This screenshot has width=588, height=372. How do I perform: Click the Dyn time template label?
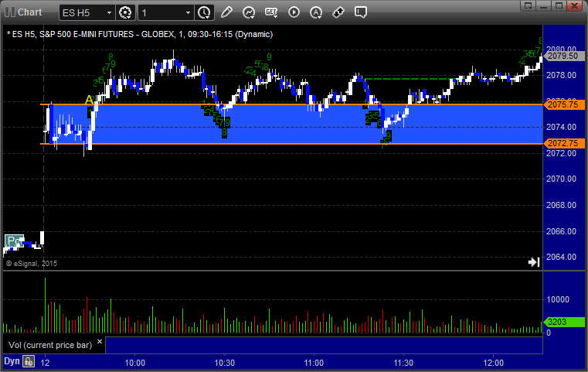coord(12,361)
